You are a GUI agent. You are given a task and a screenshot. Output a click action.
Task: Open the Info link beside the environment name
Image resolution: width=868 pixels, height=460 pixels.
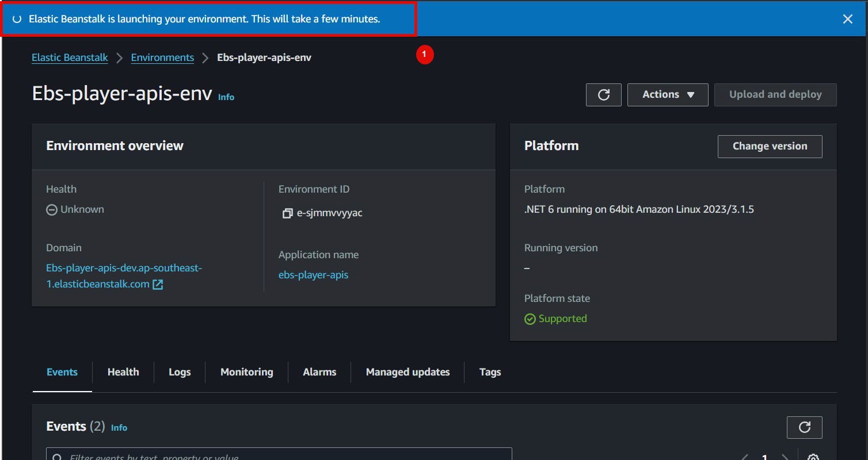(x=226, y=97)
